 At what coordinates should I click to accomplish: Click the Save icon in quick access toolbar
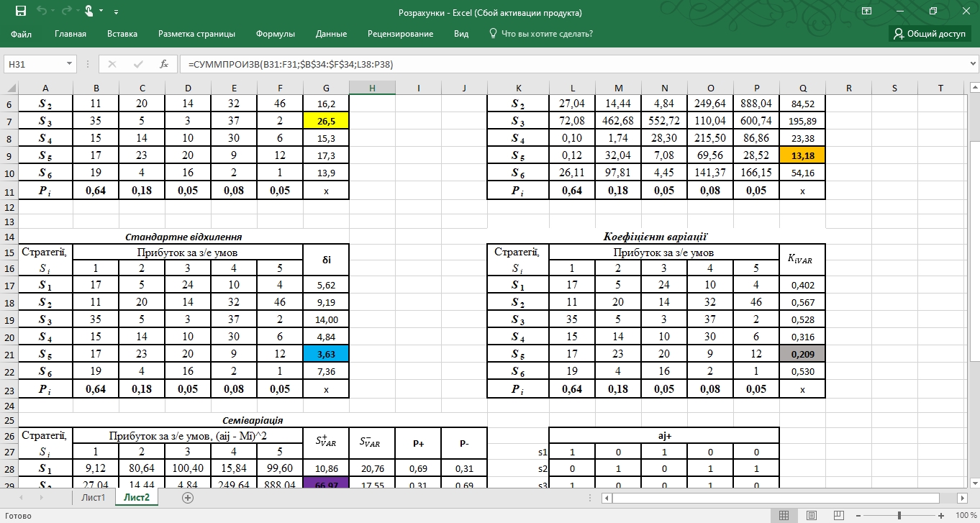(20, 12)
